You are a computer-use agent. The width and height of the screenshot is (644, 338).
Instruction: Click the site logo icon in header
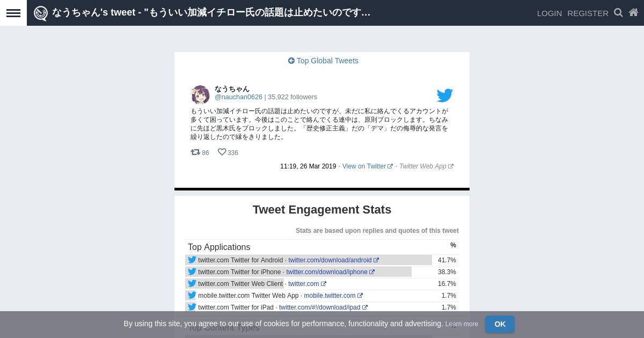(41, 13)
